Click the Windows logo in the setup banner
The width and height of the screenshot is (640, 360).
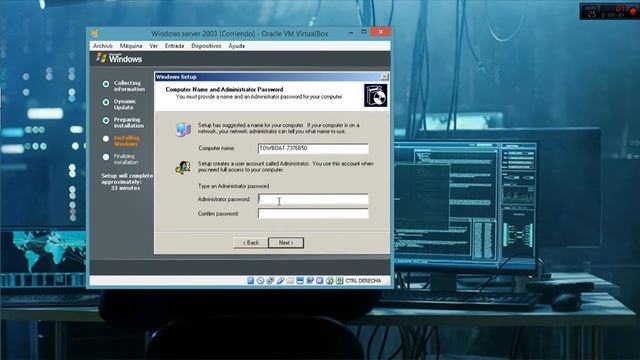pyautogui.click(x=101, y=58)
